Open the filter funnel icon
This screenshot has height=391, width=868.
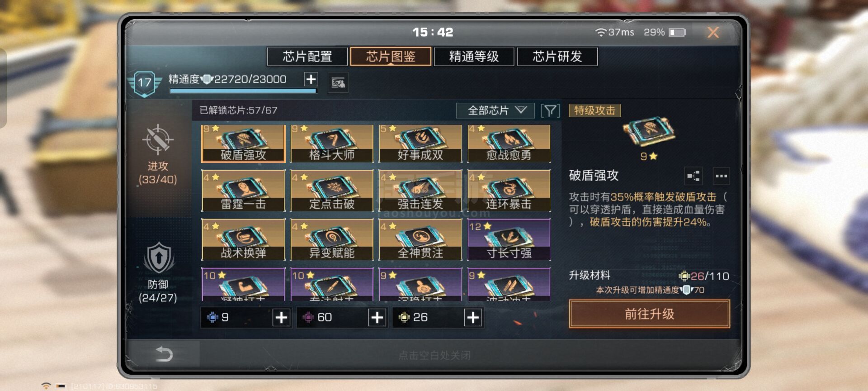(550, 110)
